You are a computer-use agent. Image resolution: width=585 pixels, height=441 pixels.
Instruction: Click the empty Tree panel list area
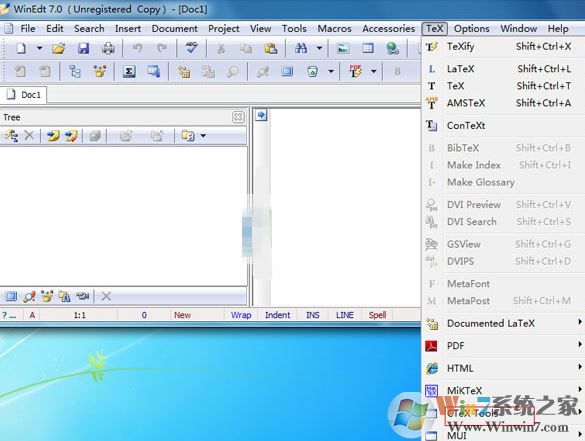pyautogui.click(x=123, y=216)
